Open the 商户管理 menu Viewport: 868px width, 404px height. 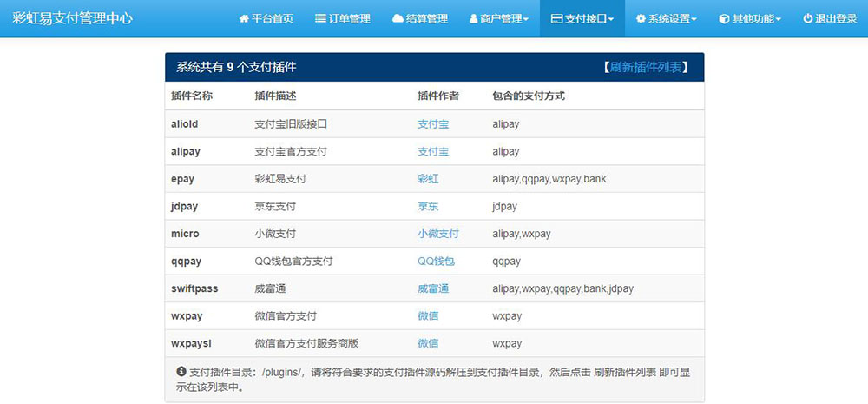[x=499, y=19]
